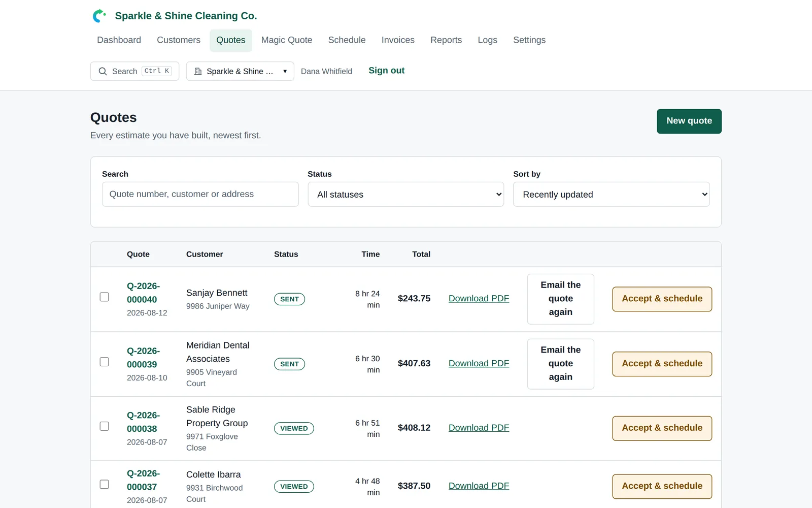Click the $407.63 total
This screenshot has width=812, height=508.
point(414,364)
